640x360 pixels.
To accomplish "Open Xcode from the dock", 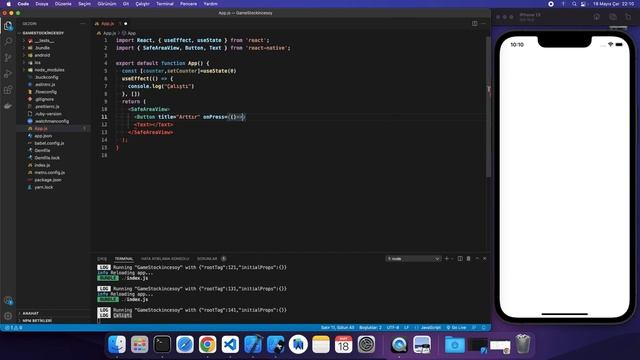I will coord(253,345).
